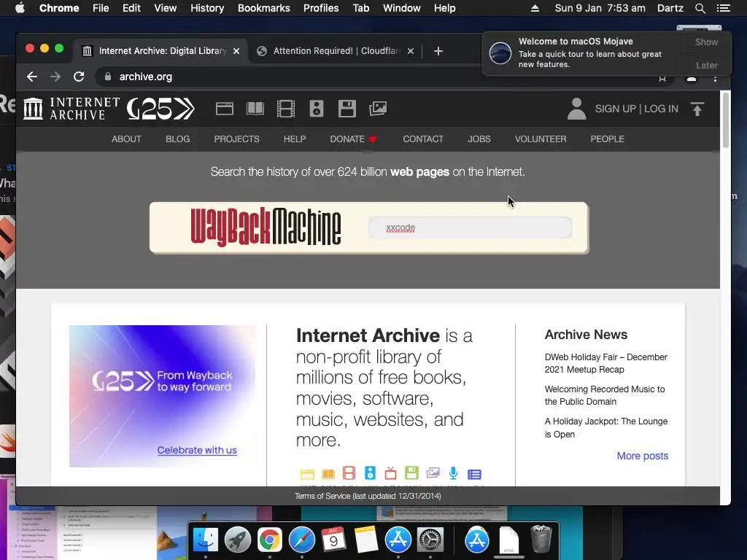Click the red Video film icon

[349, 472]
